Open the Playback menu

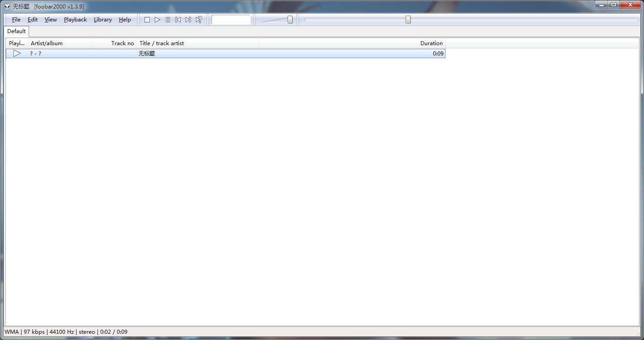click(x=75, y=20)
